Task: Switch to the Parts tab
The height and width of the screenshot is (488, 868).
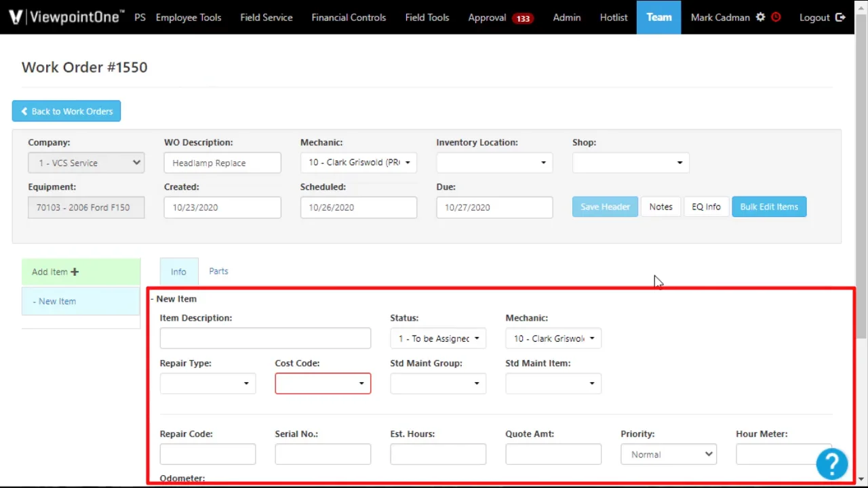Action: click(218, 271)
